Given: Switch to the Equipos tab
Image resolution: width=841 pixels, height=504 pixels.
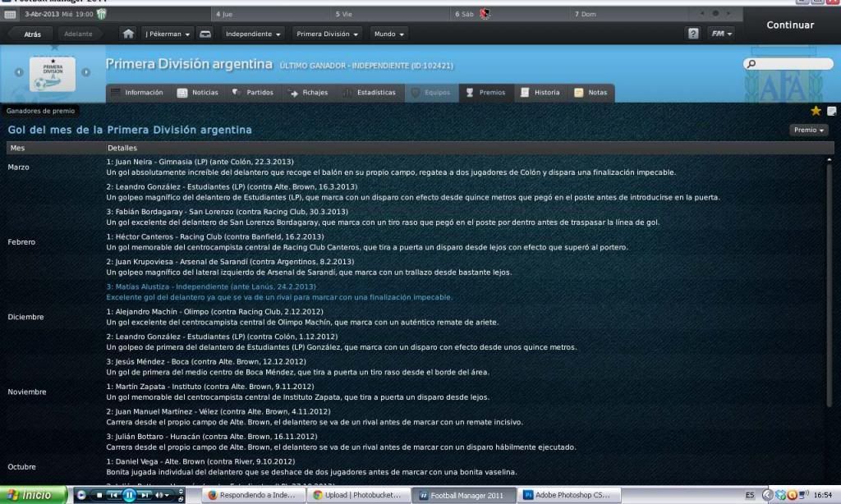Looking at the screenshot, I should (x=432, y=93).
